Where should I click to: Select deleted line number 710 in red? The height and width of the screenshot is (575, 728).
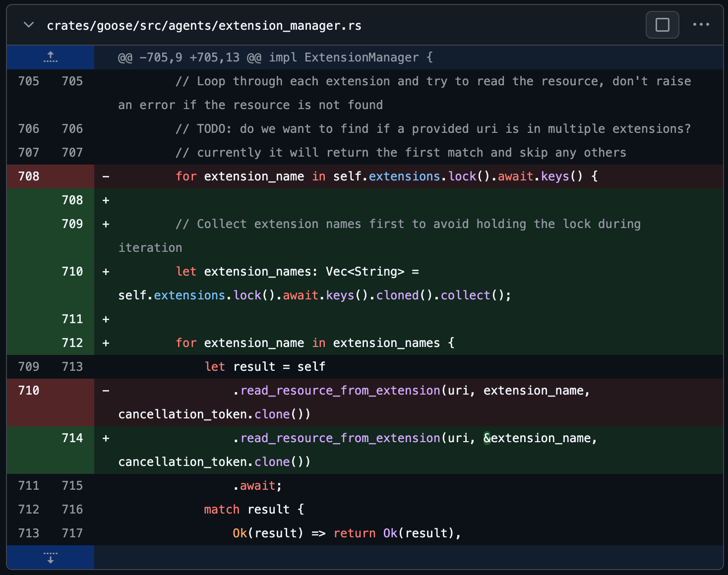(x=28, y=391)
